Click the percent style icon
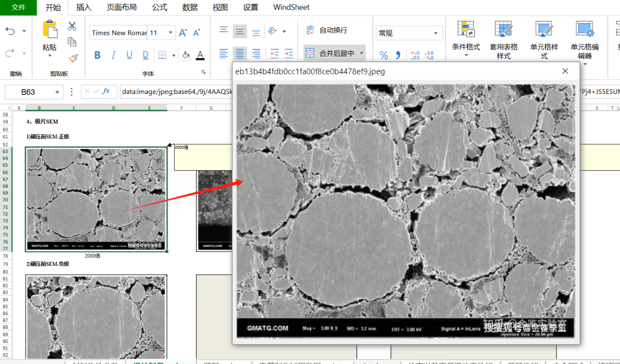The height and width of the screenshot is (364, 620). [384, 55]
